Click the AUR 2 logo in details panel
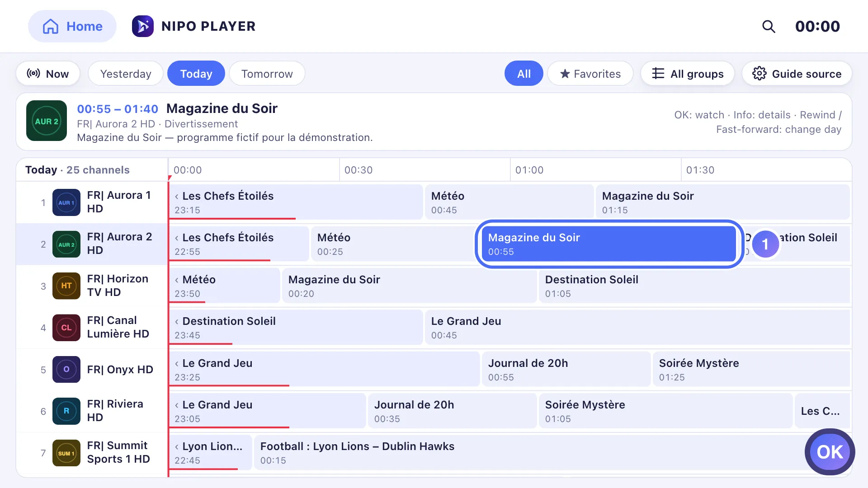Viewport: 868px width, 488px height. pos(47,121)
